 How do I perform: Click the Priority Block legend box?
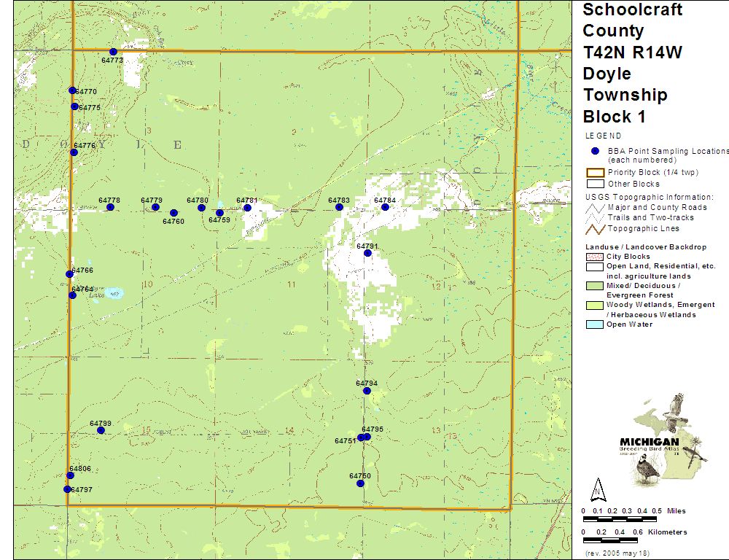click(x=595, y=173)
